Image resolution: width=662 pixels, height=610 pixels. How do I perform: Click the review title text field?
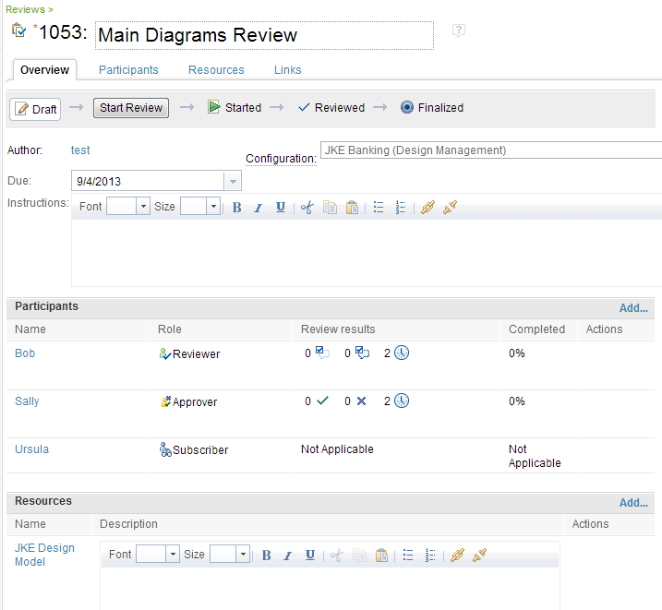pyautogui.click(x=264, y=35)
